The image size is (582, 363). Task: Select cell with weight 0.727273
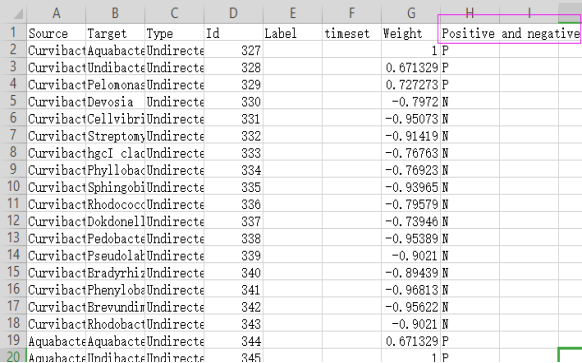click(411, 84)
